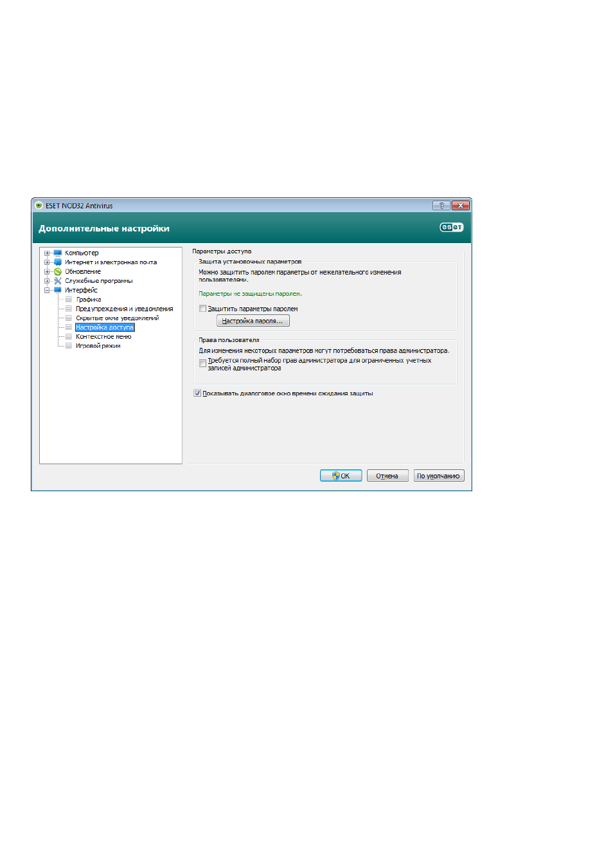
Task: Click the page icon beside Игровой режим
Action: [69, 346]
